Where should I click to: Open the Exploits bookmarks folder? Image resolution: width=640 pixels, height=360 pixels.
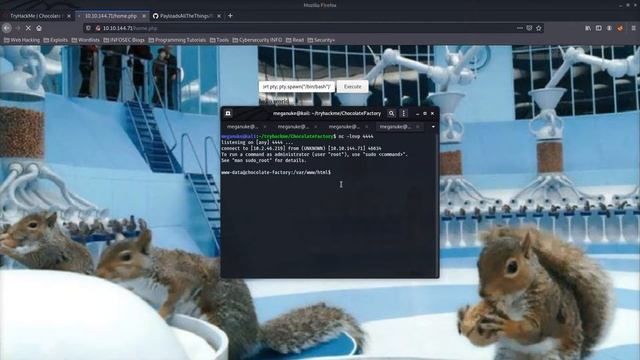[x=56, y=40]
